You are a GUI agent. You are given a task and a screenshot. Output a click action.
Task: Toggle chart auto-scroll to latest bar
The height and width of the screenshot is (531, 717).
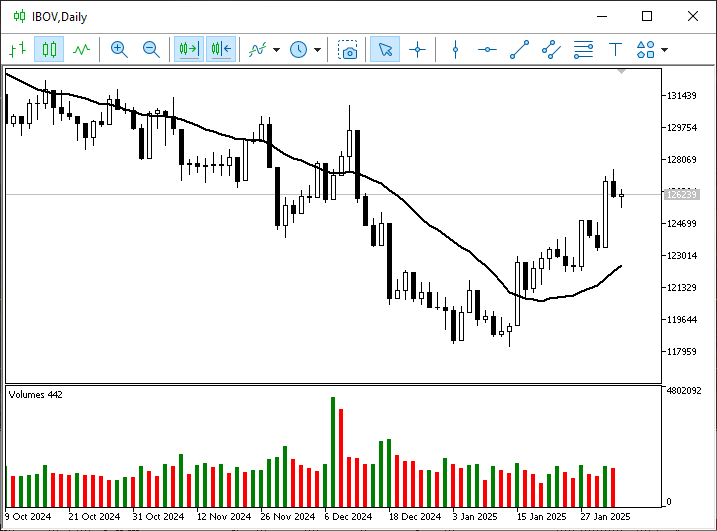point(189,49)
